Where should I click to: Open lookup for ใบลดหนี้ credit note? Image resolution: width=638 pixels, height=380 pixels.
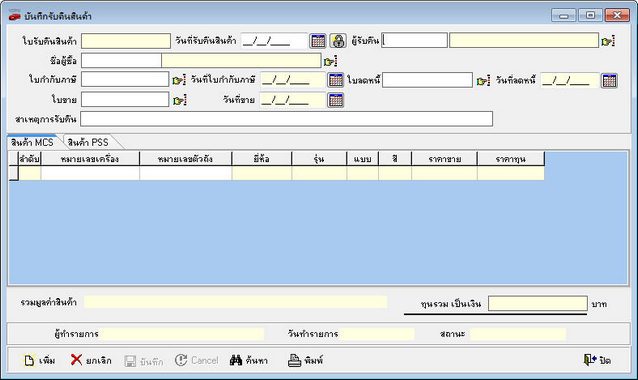483,81
